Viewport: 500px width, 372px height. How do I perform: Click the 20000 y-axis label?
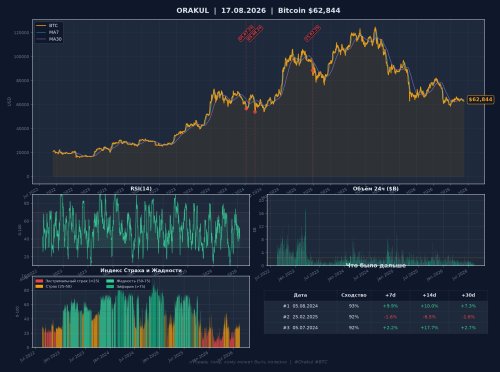pyautogui.click(x=23, y=152)
